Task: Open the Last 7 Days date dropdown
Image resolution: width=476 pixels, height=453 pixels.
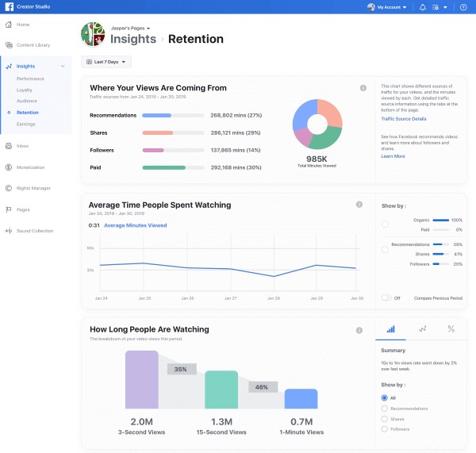Action: (106, 62)
